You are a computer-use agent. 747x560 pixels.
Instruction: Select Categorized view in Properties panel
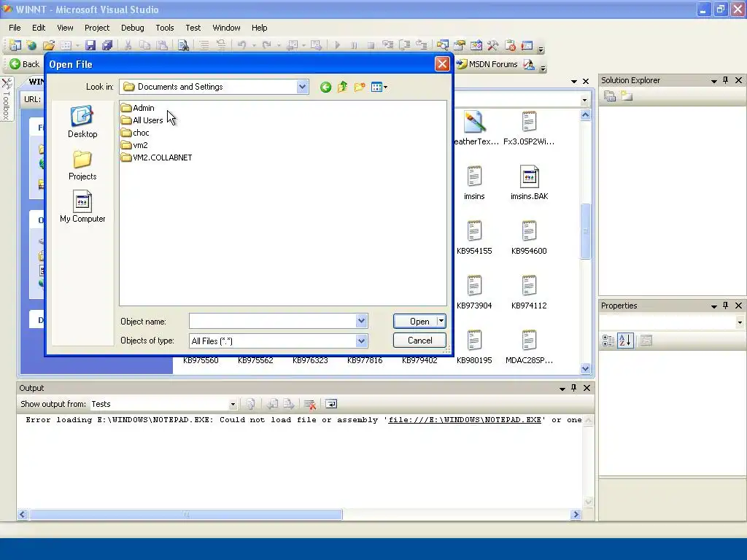coord(608,341)
